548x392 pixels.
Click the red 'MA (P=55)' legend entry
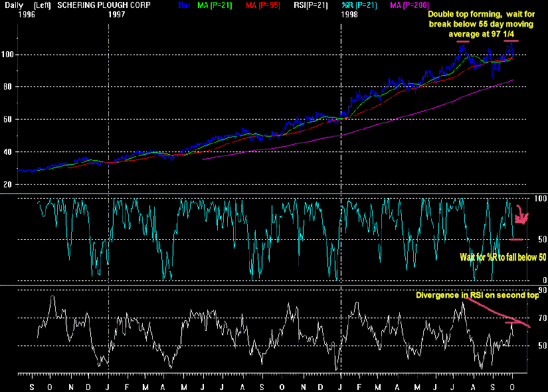tap(263, 5)
